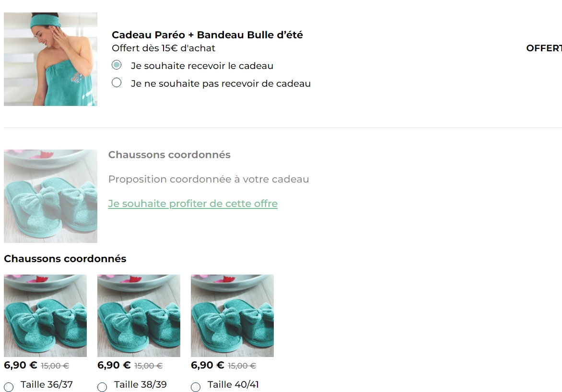Click the slippers thumbnail for size 38/39
The height and width of the screenshot is (392, 562).
click(139, 316)
